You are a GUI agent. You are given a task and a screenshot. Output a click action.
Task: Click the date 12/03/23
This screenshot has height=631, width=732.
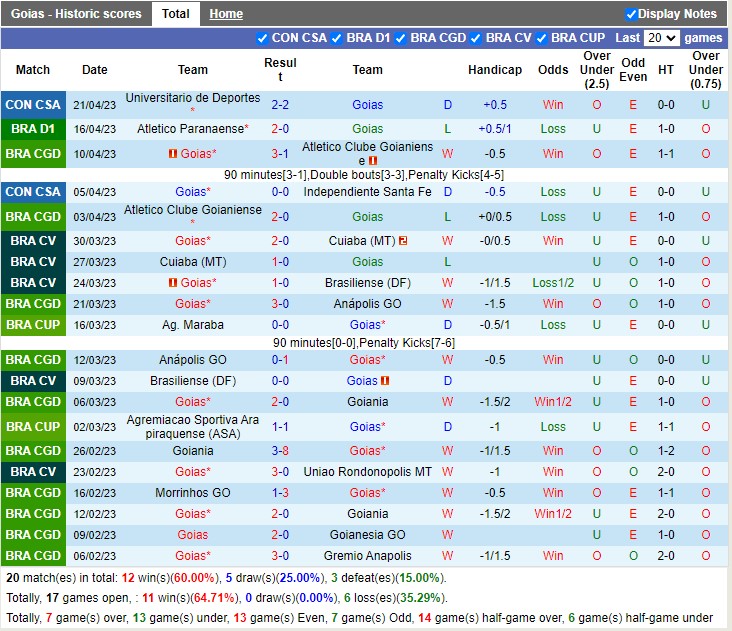[95, 360]
